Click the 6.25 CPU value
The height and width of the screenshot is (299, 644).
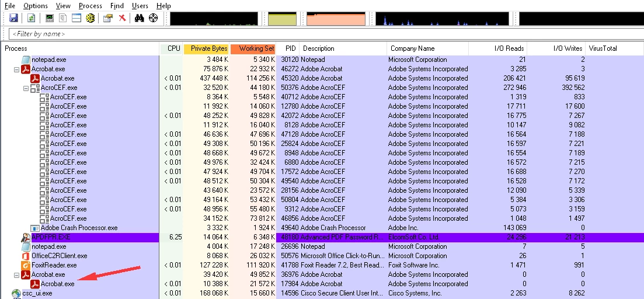tap(175, 237)
